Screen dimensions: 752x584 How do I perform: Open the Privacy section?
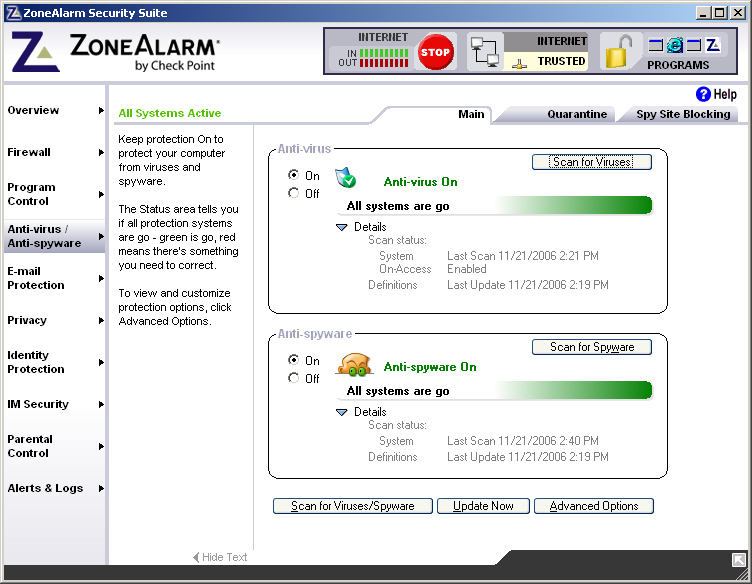[x=27, y=320]
